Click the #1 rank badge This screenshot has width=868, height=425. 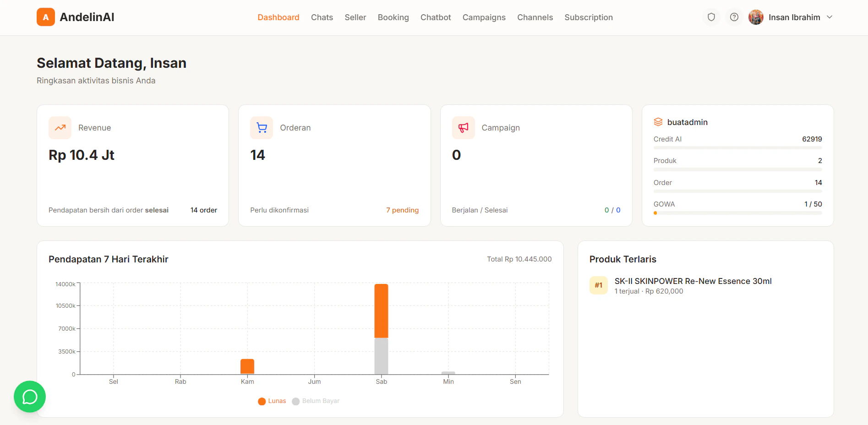tap(599, 285)
